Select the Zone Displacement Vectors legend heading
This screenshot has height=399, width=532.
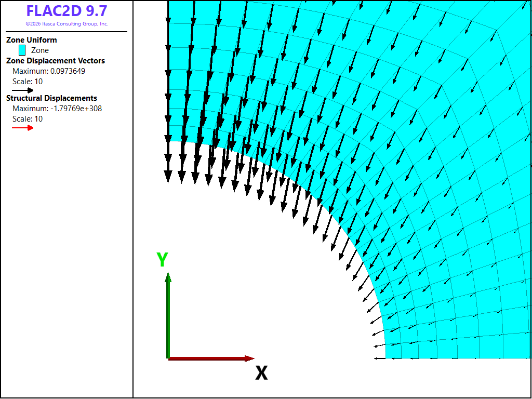tap(56, 61)
